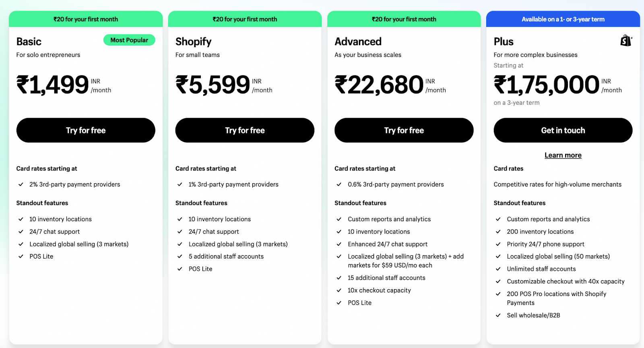The image size is (644, 348).
Task: Click checkmark next to Enhanced 24/7 chat support
Action: pos(339,244)
